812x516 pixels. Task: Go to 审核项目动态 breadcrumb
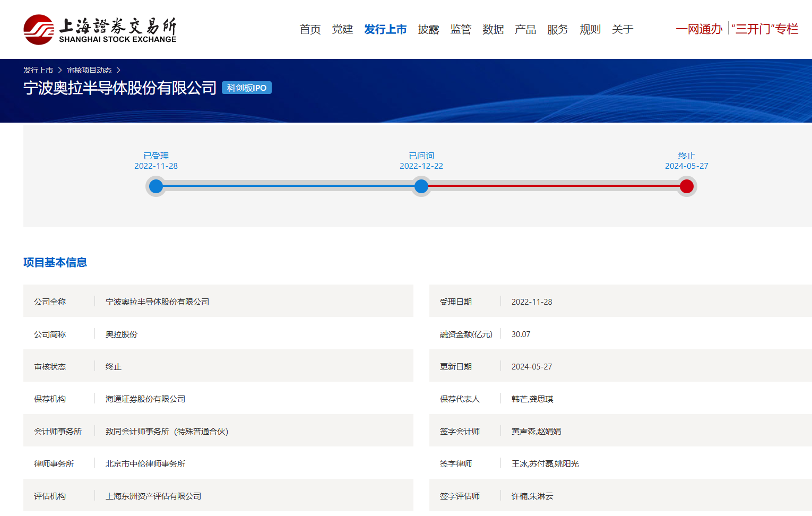coord(89,70)
